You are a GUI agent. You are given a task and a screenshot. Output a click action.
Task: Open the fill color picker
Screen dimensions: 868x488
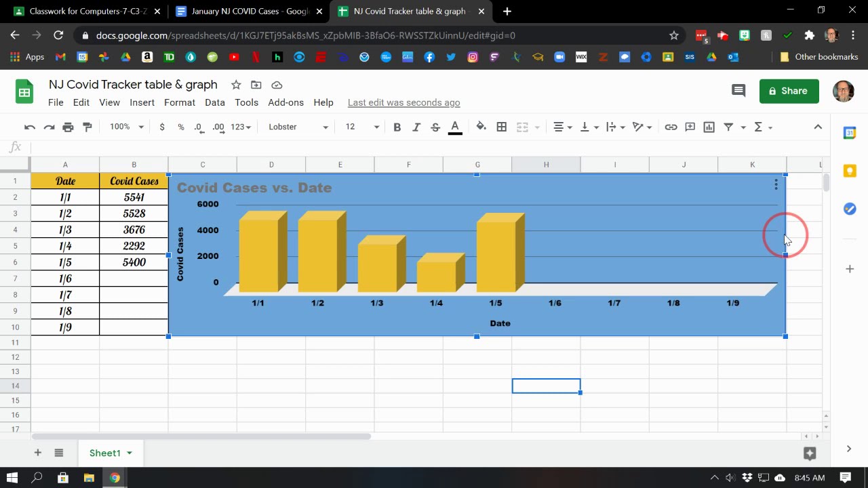pos(481,127)
